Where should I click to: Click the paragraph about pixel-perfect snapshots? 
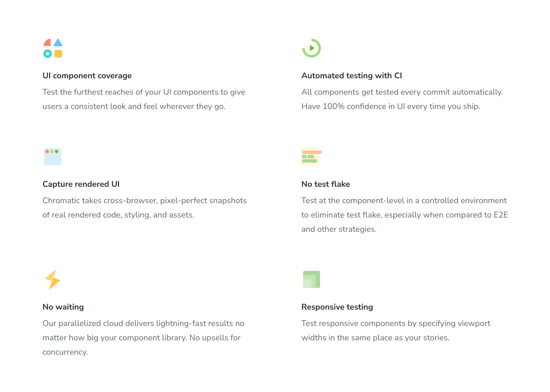145,208
